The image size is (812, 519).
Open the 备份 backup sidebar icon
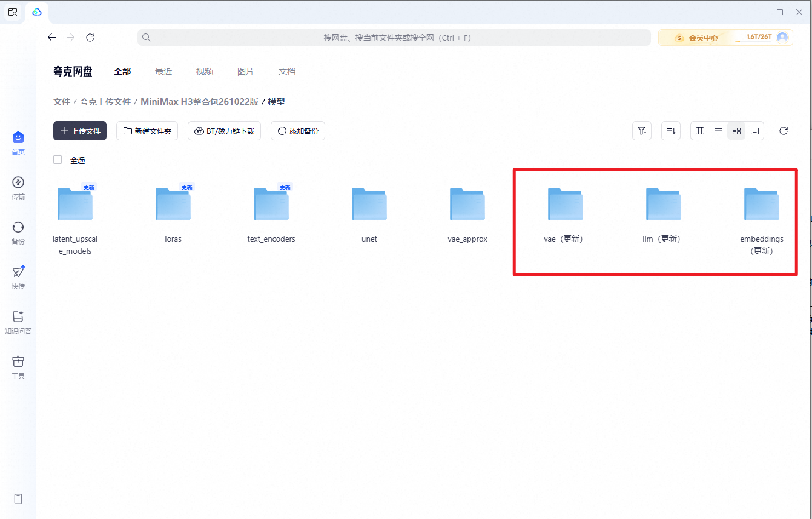point(18,227)
